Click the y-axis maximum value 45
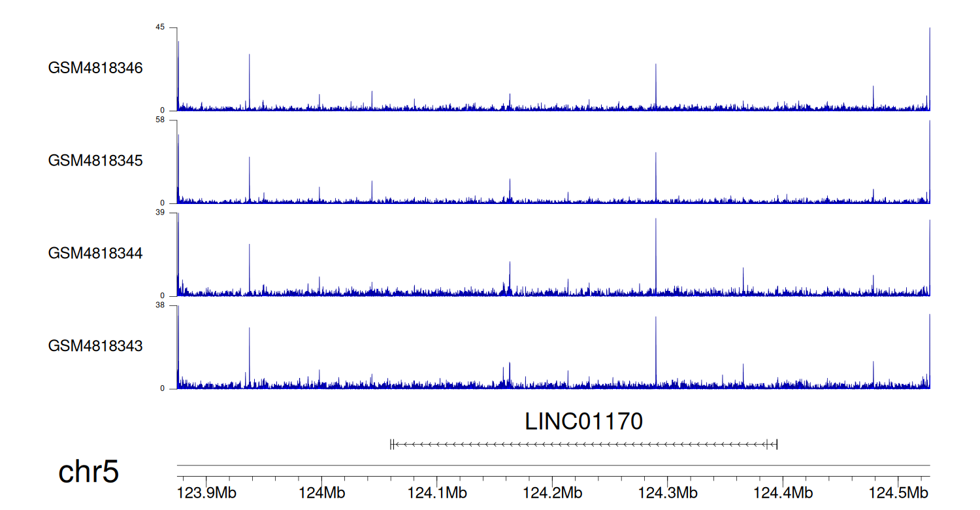980x510 pixels. click(x=159, y=27)
